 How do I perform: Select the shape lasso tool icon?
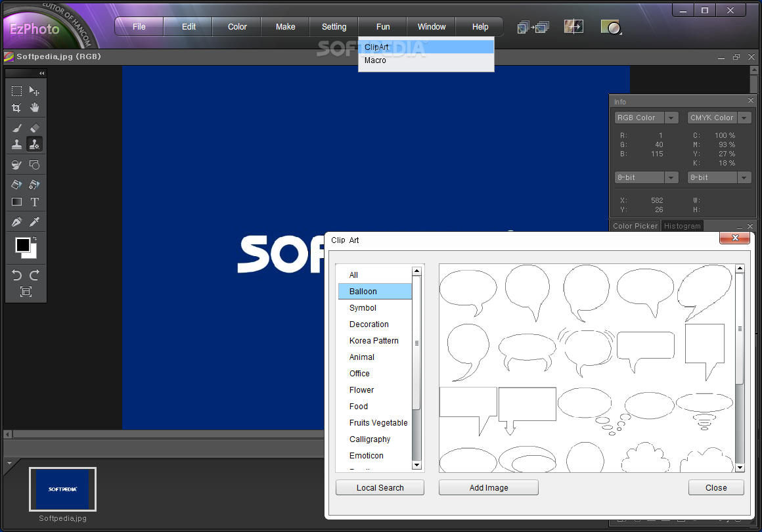pos(35,165)
